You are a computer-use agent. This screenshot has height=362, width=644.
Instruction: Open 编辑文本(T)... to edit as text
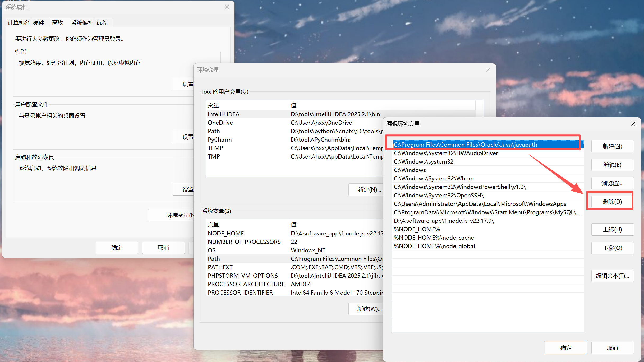612,276
